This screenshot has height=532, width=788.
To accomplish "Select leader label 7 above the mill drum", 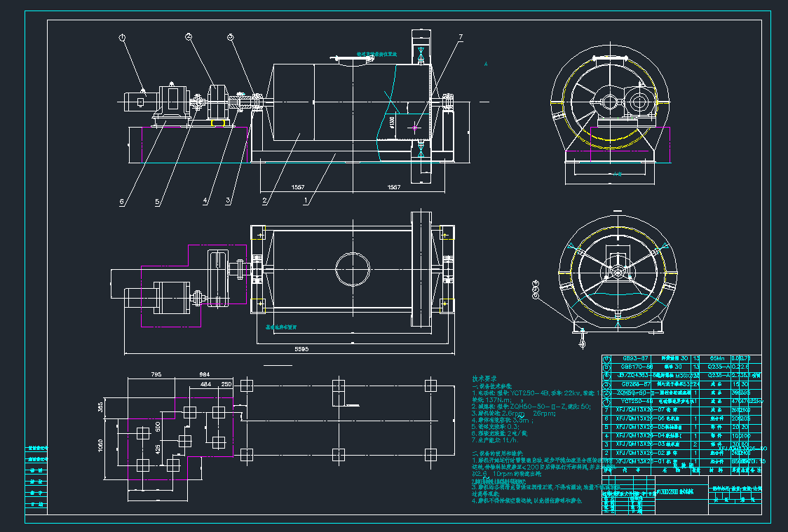I will (461, 36).
